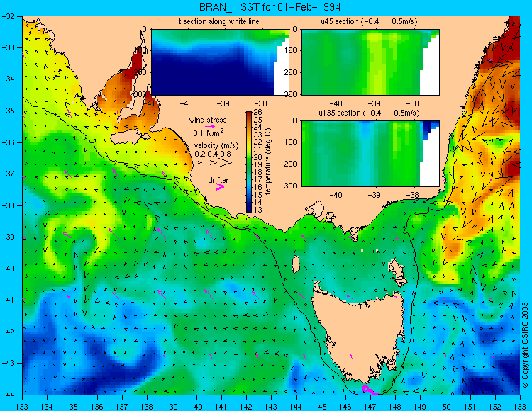The width and height of the screenshot is (532, 411).
Task: Click longitude axis label 150
Action: click(x=445, y=406)
